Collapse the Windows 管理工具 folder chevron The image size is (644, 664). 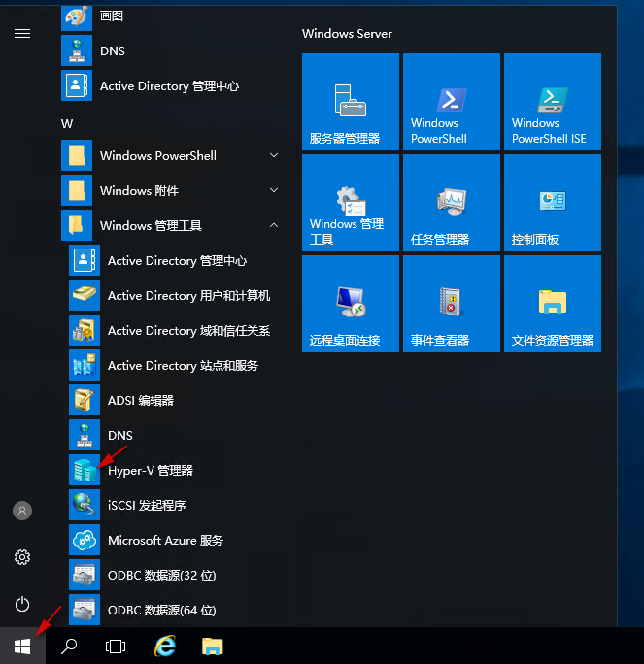[274, 225]
